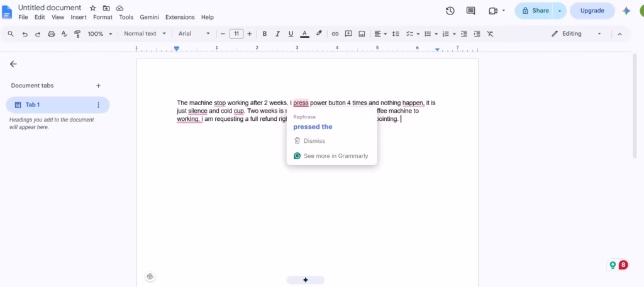The height and width of the screenshot is (287, 644).
Task: Toggle the numbered list
Action: [x=446, y=34]
